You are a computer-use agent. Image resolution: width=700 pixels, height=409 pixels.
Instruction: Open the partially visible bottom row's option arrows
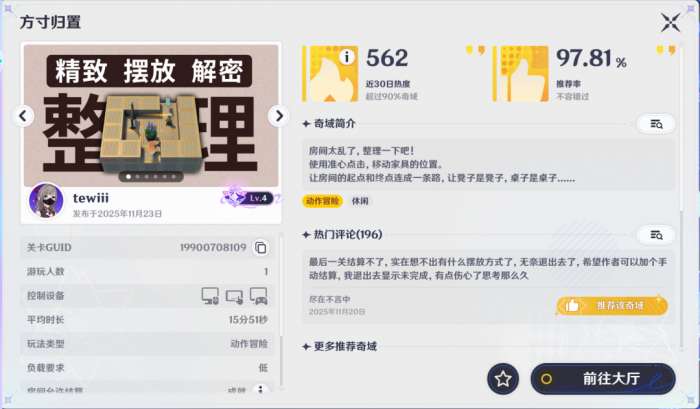point(261,389)
